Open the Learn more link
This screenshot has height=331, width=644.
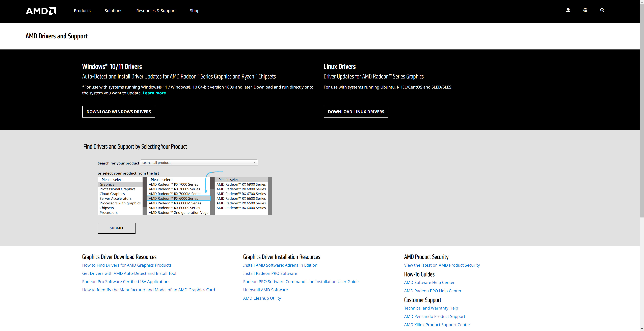point(154,93)
